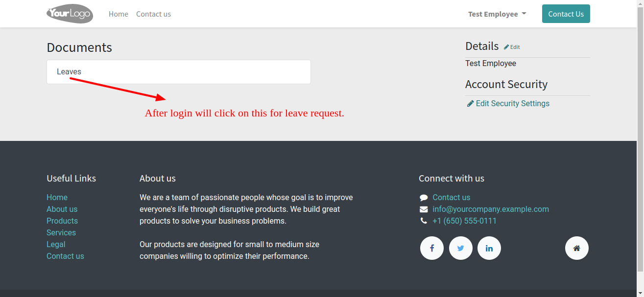
Task: Expand the Test Employee user dropdown
Action: (x=497, y=14)
